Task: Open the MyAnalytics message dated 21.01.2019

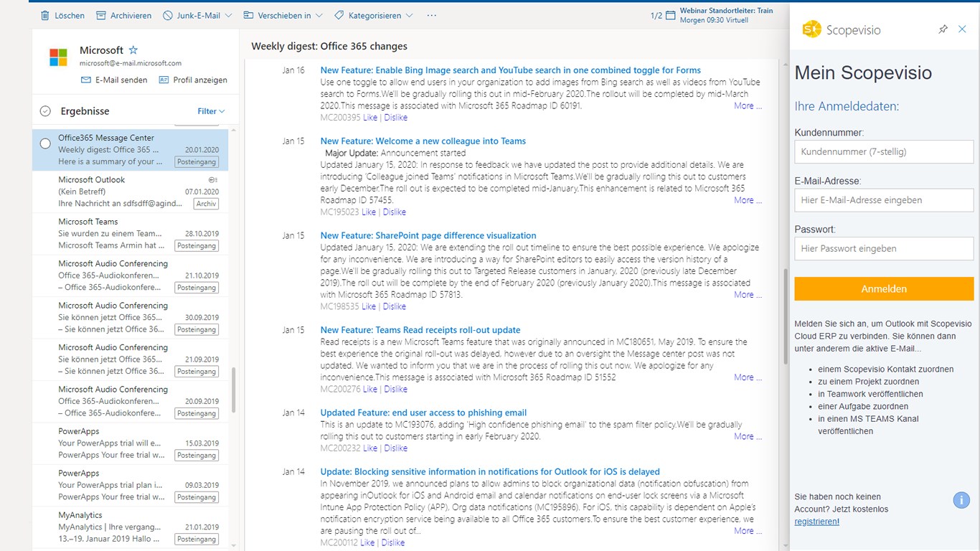Action: (130, 527)
